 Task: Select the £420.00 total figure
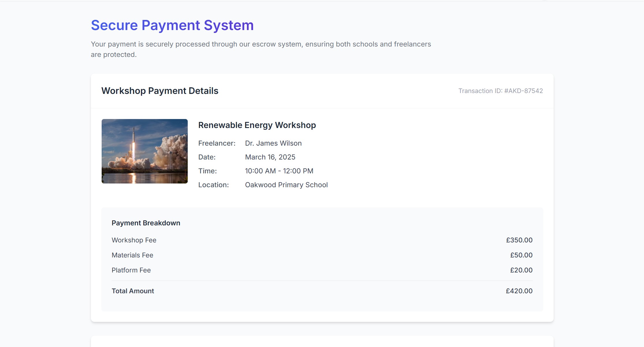[519, 291]
